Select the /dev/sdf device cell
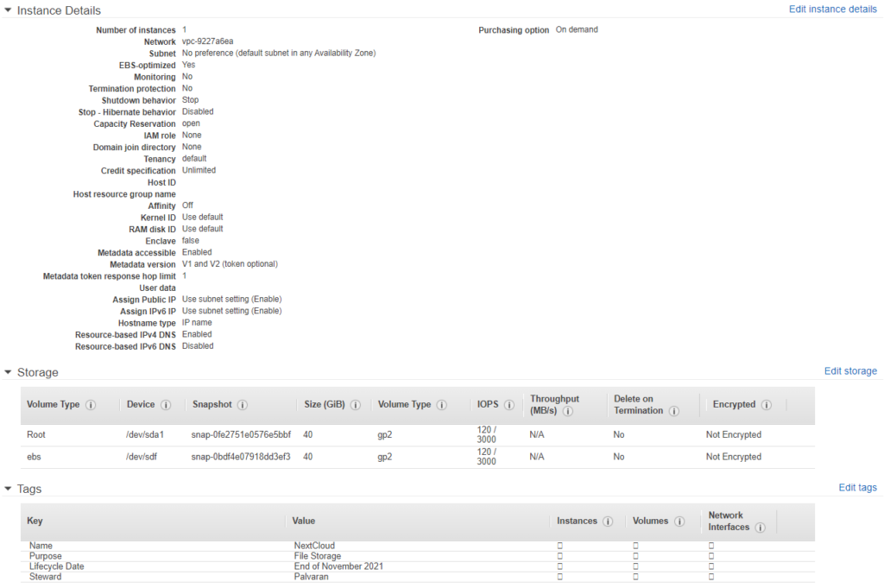 pos(141,457)
